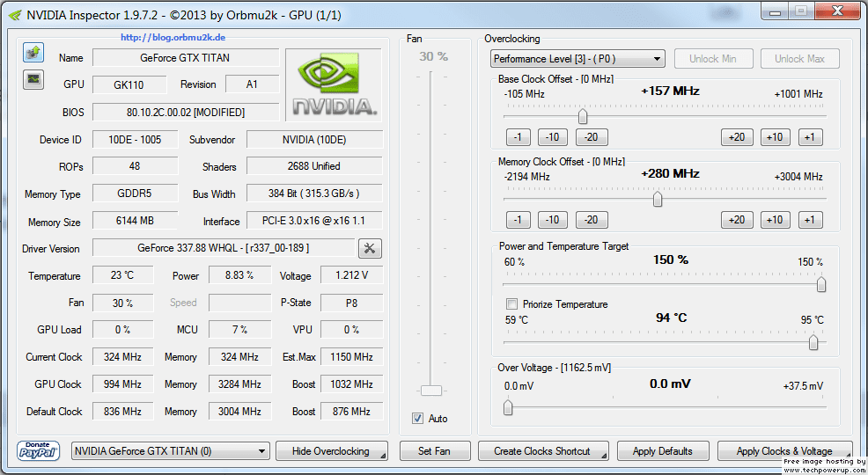Click Memory Clock Offset +10 button

775,220
